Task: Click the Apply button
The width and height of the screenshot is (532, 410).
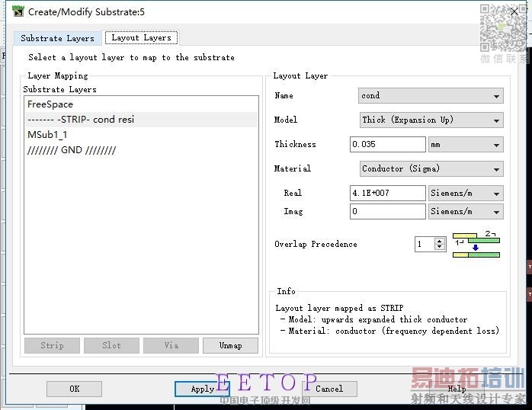Action: point(202,389)
